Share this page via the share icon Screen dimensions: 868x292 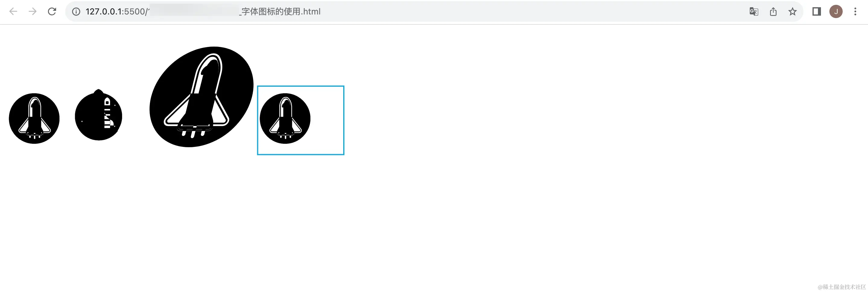pos(773,12)
